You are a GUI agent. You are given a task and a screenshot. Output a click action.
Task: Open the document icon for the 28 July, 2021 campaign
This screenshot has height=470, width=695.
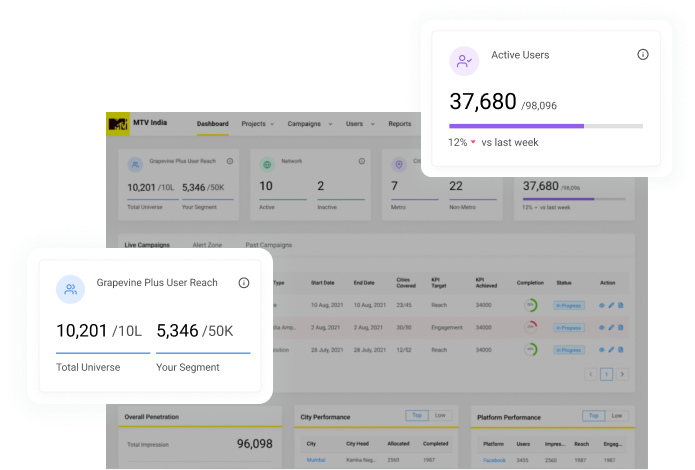click(x=621, y=350)
